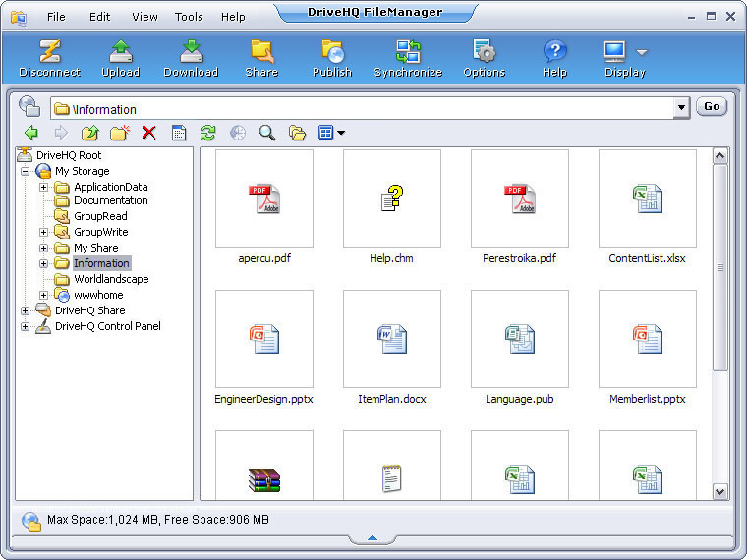Click the file list scroll-up arrow
The image size is (747, 560).
click(719, 156)
